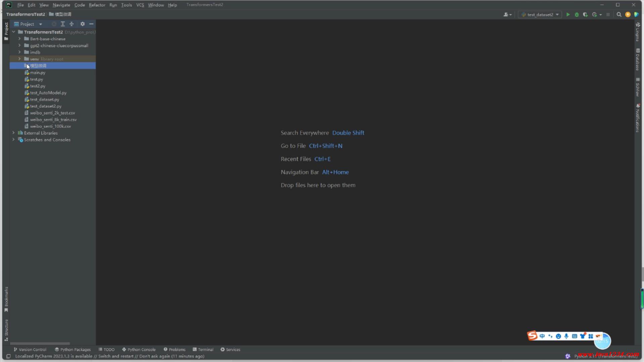Image resolution: width=644 pixels, height=362 pixels.
Task: Select test_AutoModel.py file
Action: coord(48,93)
